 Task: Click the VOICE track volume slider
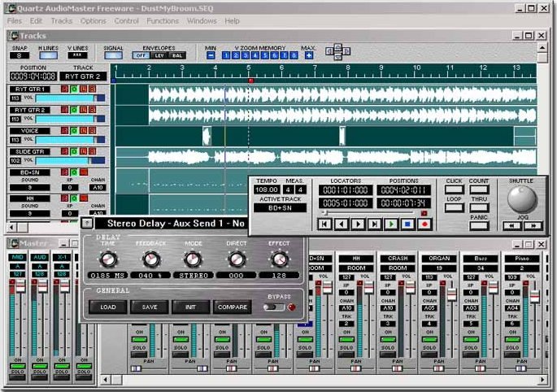(x=70, y=140)
